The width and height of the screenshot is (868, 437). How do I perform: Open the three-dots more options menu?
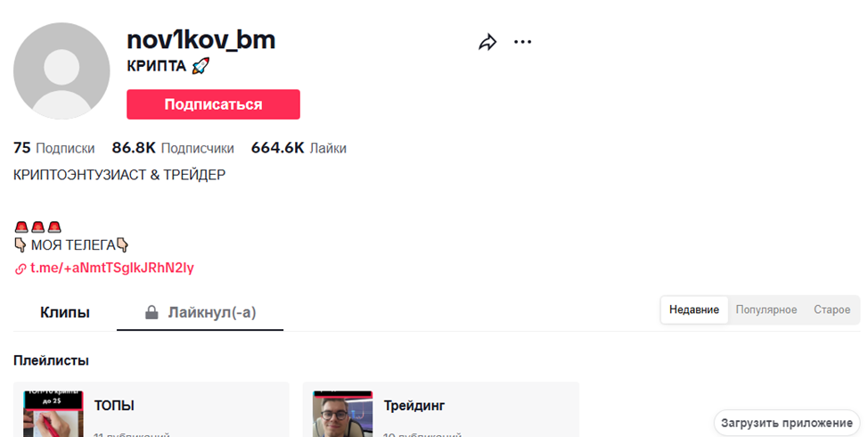coord(522,42)
